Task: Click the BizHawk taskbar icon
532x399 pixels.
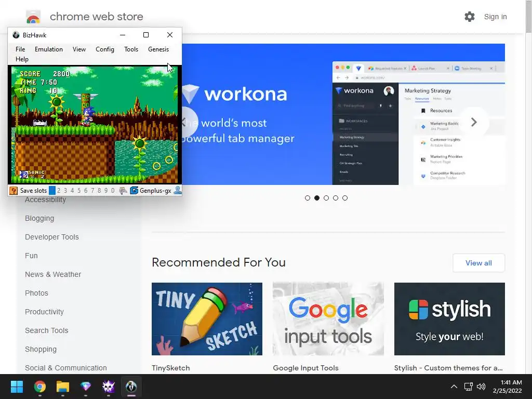Action: 131,387
